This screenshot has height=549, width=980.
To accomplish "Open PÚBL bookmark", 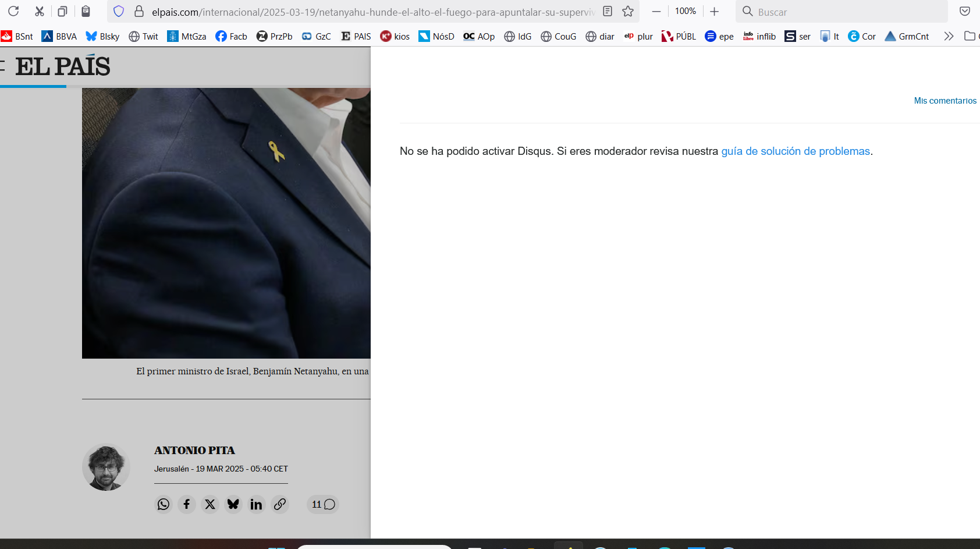I will 679,36.
